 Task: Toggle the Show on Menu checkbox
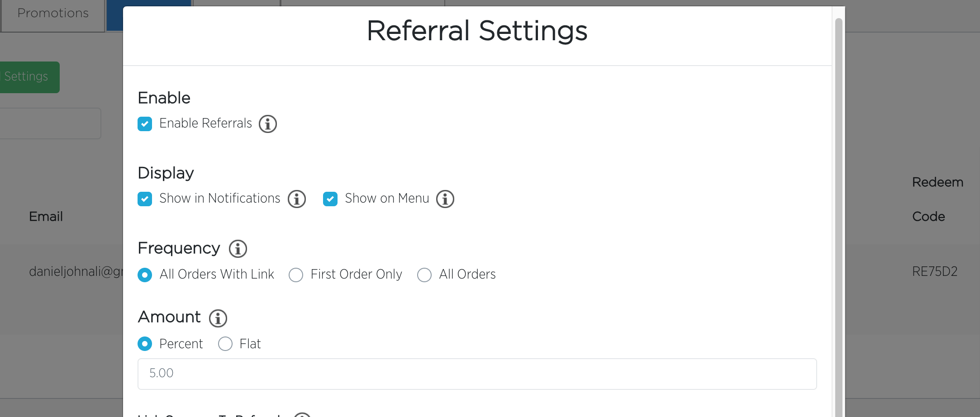point(330,199)
